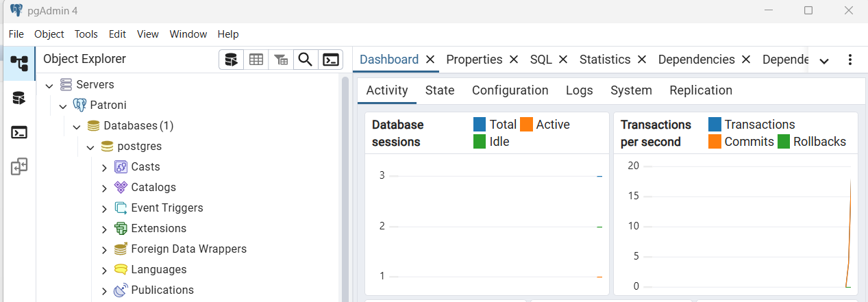Toggle the Active series in Database sessions legend
The width and height of the screenshot is (868, 302).
pos(552,125)
